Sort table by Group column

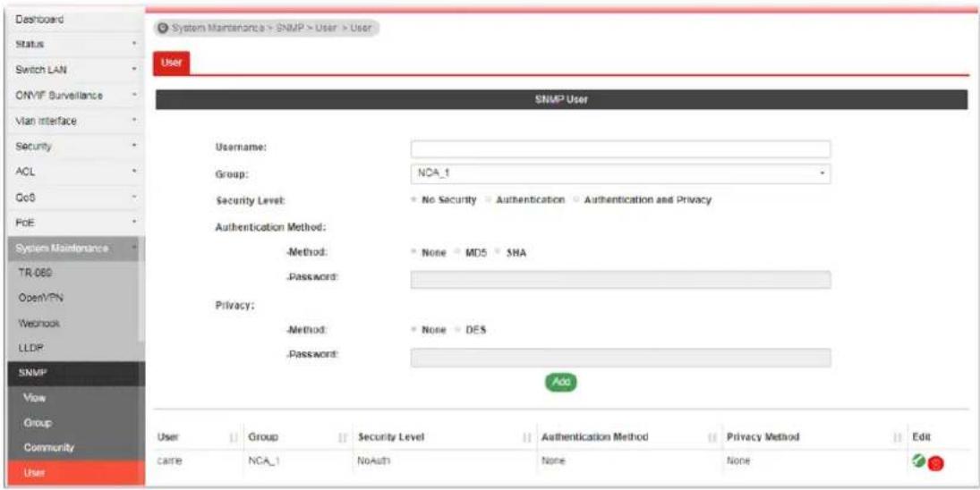click(x=343, y=437)
